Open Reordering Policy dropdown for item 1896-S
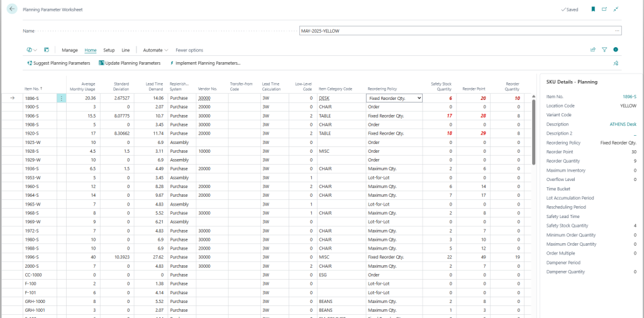The image size is (644, 318). point(418,98)
